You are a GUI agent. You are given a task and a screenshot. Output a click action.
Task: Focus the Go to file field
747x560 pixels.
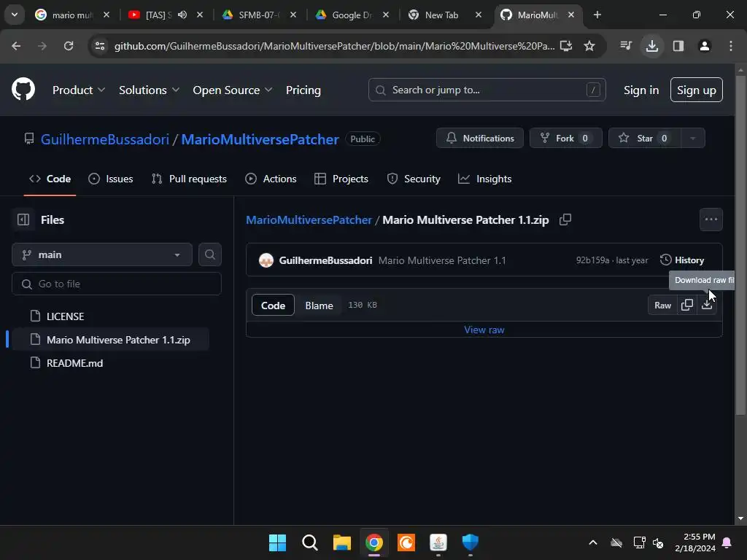[x=116, y=284]
